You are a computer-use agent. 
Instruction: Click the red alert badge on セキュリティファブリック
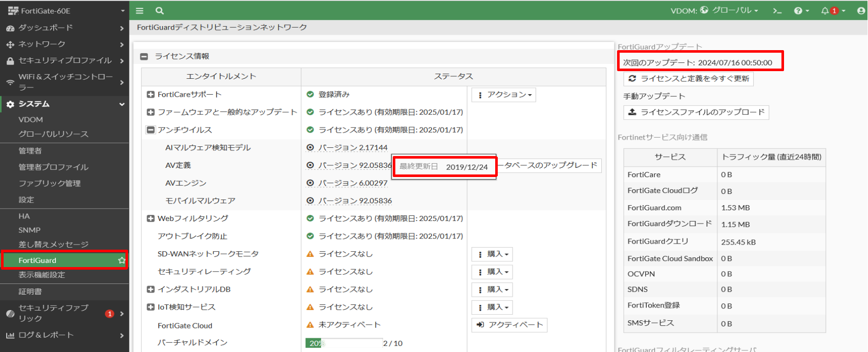tap(109, 314)
